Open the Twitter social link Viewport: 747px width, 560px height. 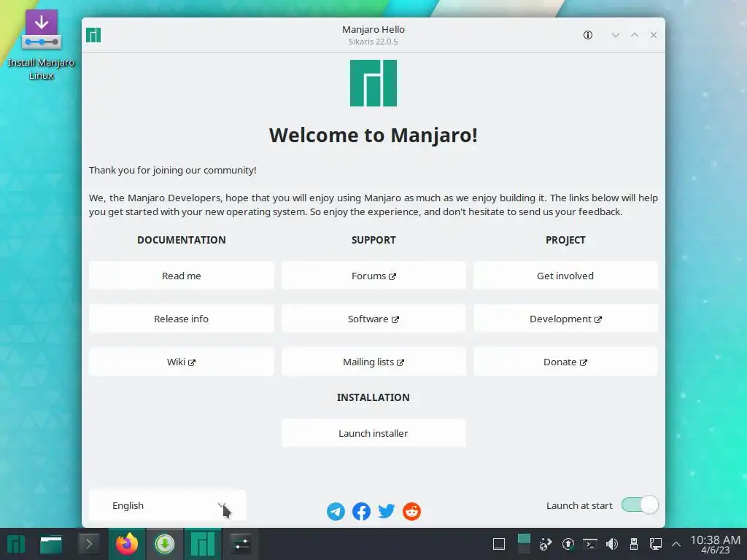click(387, 511)
